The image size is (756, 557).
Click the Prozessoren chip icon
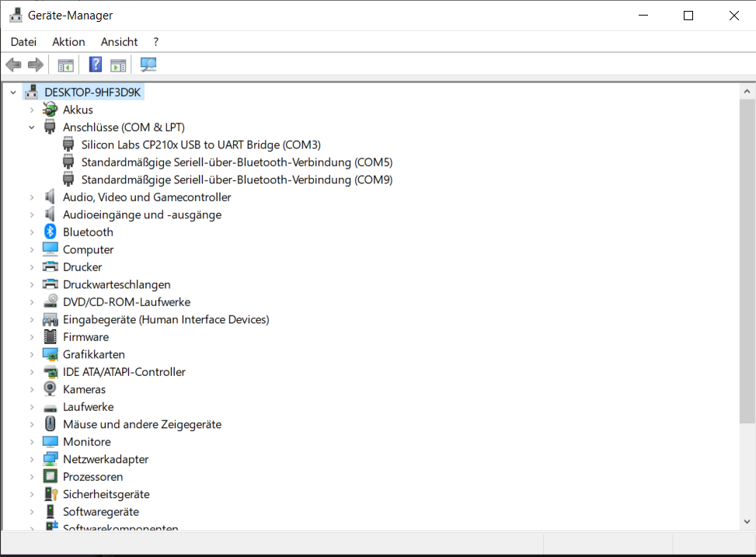[x=51, y=477]
